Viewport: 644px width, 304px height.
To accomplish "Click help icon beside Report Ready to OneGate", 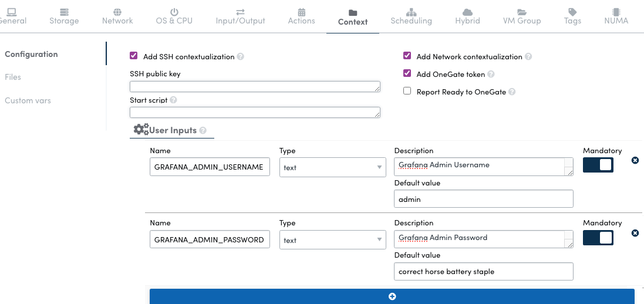I will (512, 92).
